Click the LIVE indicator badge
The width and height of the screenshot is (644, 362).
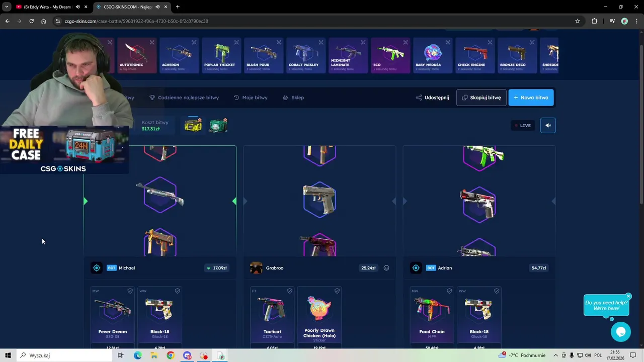pos(522,125)
